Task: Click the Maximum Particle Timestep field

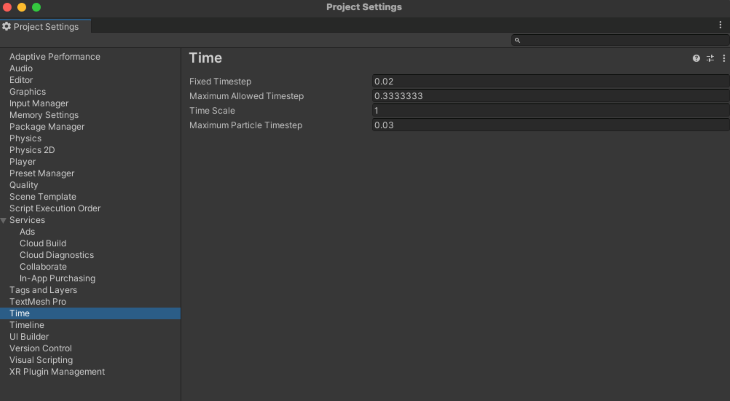Action: (550, 125)
